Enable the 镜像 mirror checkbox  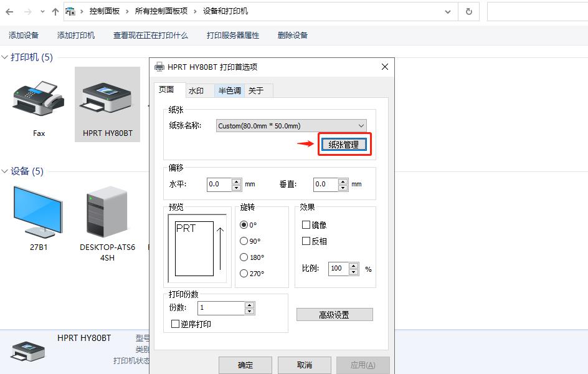(x=306, y=224)
